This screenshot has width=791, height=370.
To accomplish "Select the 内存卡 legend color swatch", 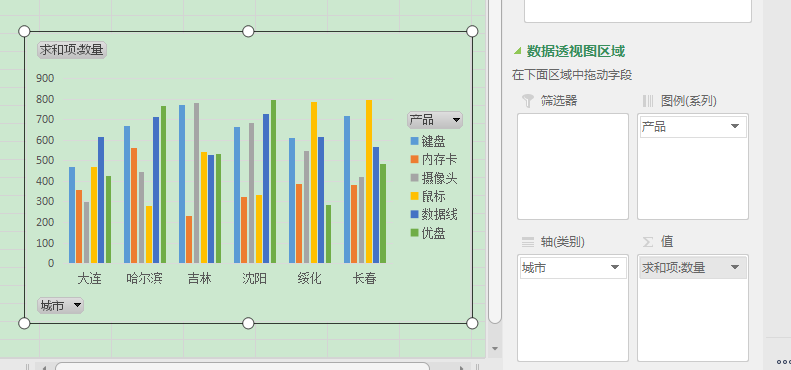I will [x=415, y=160].
